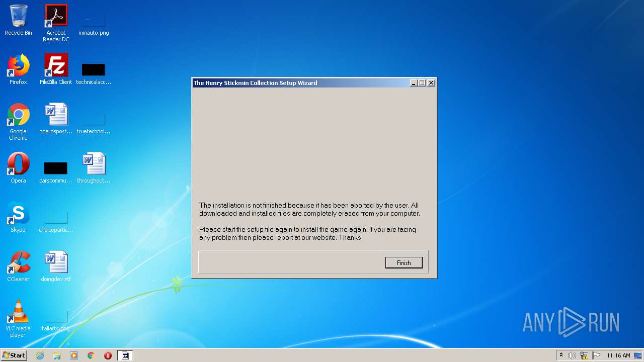Click the Finish button in setup wizard
Image resolution: width=644 pixels, height=362 pixels.
(x=404, y=262)
